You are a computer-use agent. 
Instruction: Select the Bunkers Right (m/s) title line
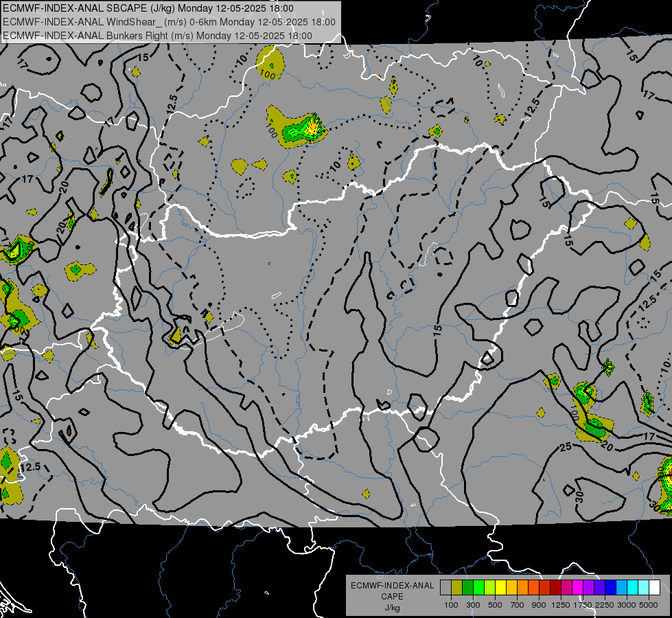coord(157,36)
